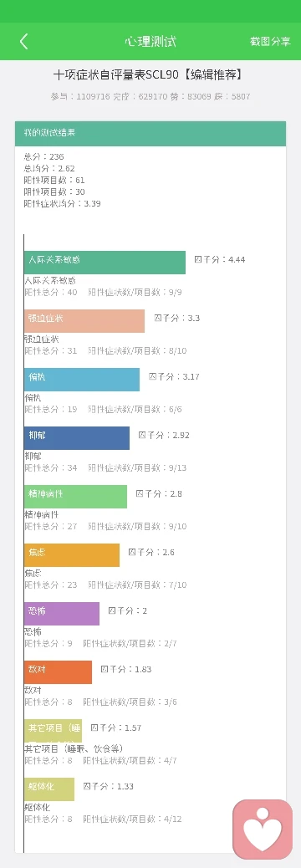
Task: Click the 因子分 4.44 score label
Action: pos(220,259)
